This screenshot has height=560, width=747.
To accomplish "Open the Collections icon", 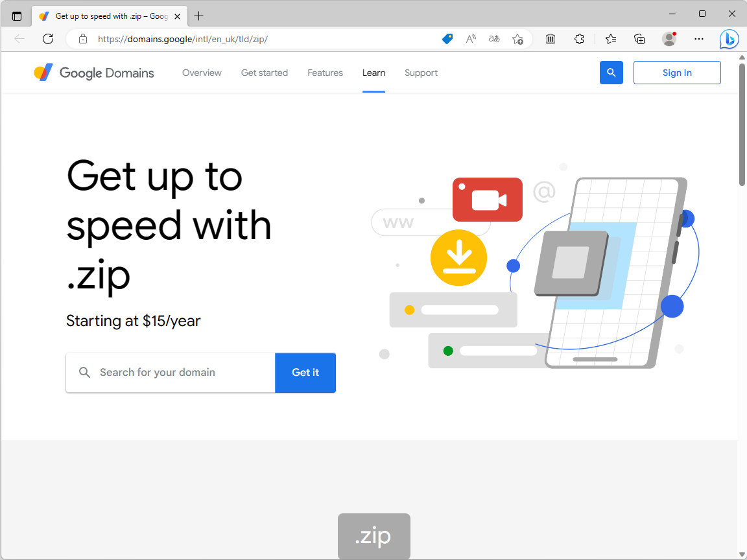I will [639, 39].
